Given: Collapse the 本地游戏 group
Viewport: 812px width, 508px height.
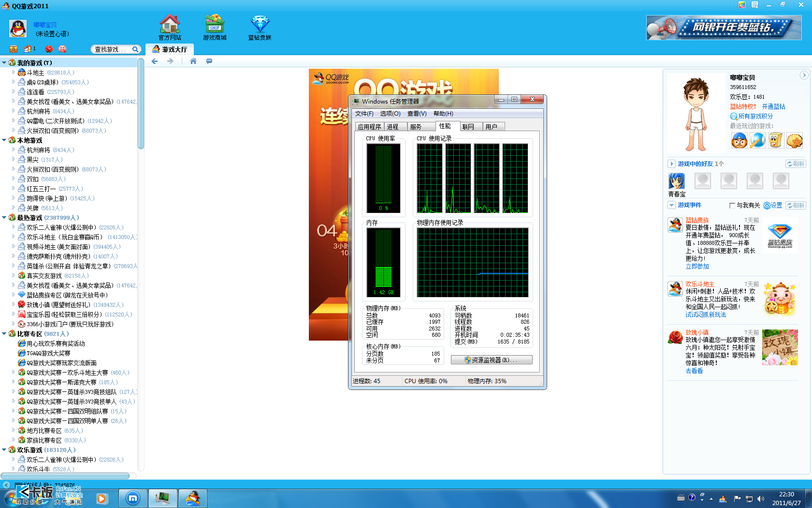Looking at the screenshot, I should click(x=4, y=140).
